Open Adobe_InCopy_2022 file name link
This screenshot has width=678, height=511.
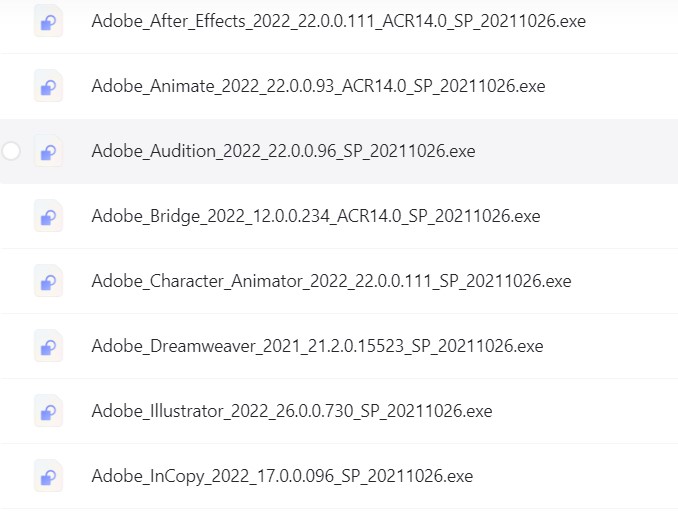(x=282, y=476)
